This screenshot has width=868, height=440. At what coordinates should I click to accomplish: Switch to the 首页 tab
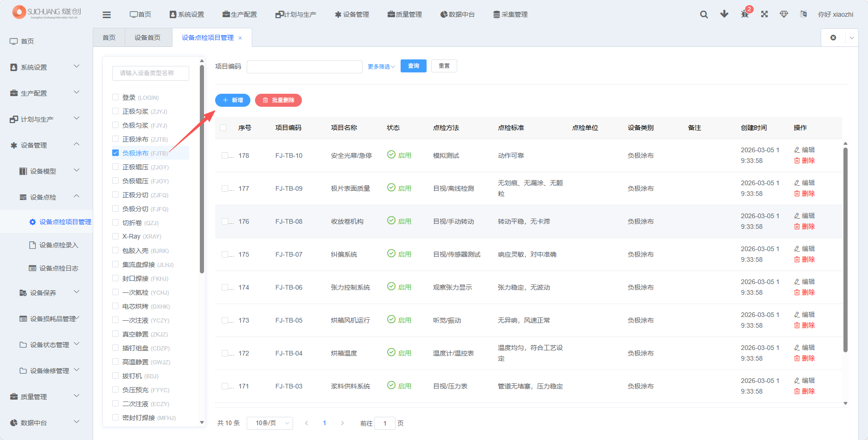[109, 38]
